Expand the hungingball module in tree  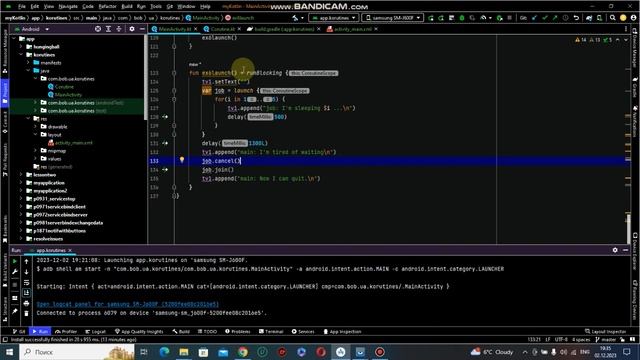(21, 47)
